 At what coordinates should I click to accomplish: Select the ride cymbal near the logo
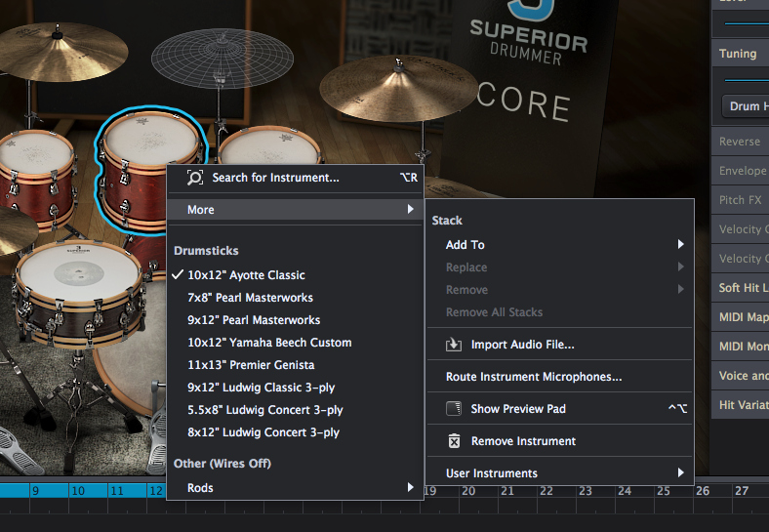coord(397,88)
